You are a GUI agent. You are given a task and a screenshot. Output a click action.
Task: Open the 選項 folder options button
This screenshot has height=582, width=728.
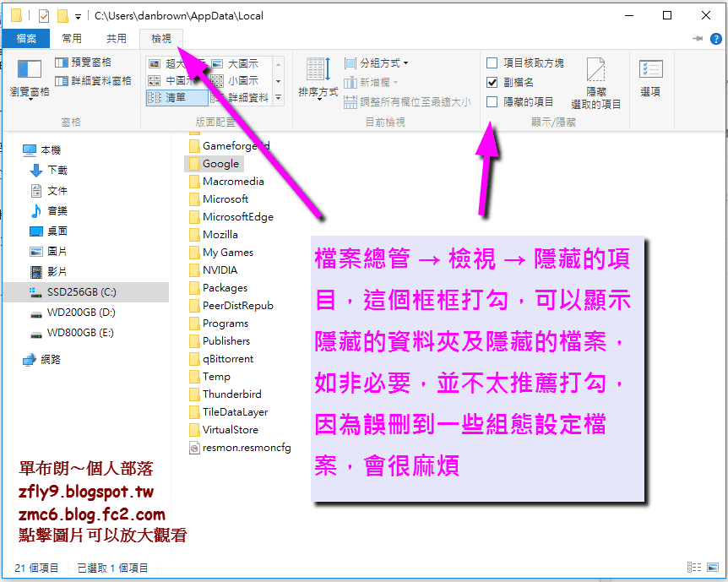coord(650,78)
